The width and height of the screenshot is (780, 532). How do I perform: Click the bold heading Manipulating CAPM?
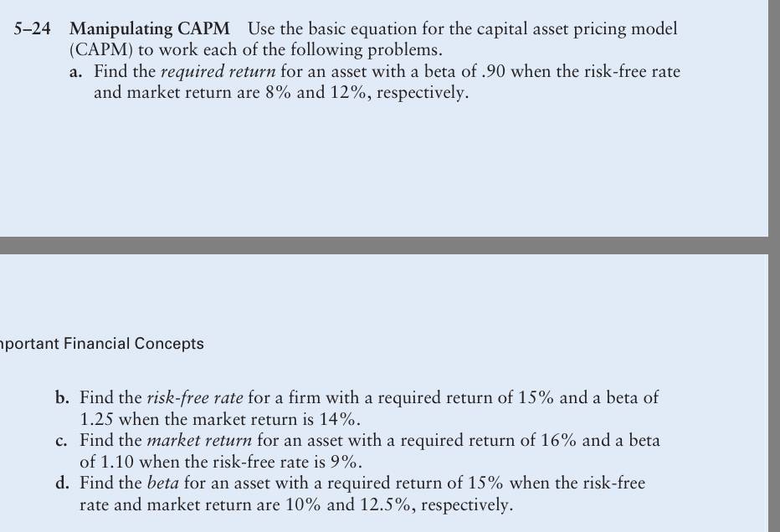[149, 28]
